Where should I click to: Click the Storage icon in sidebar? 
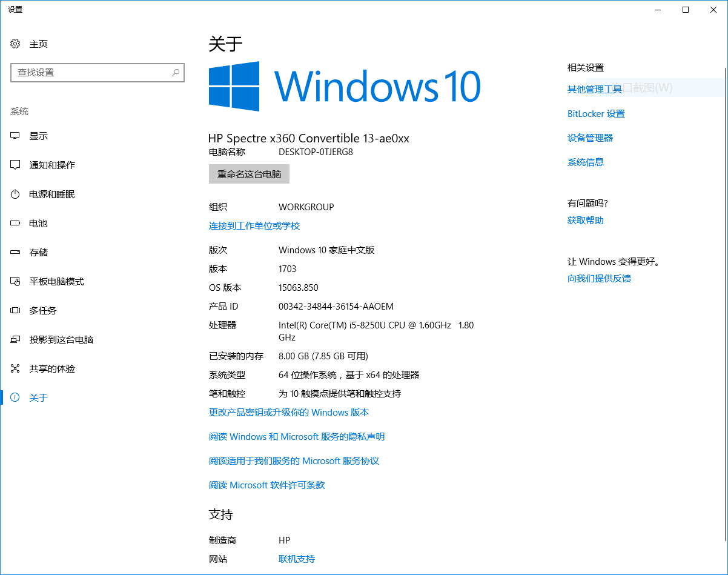pos(15,252)
